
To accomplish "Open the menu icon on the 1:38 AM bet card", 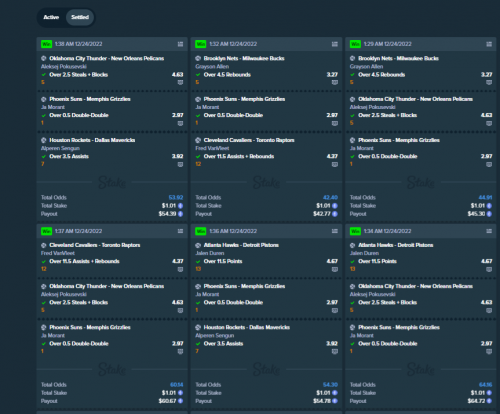I will click(180, 44).
